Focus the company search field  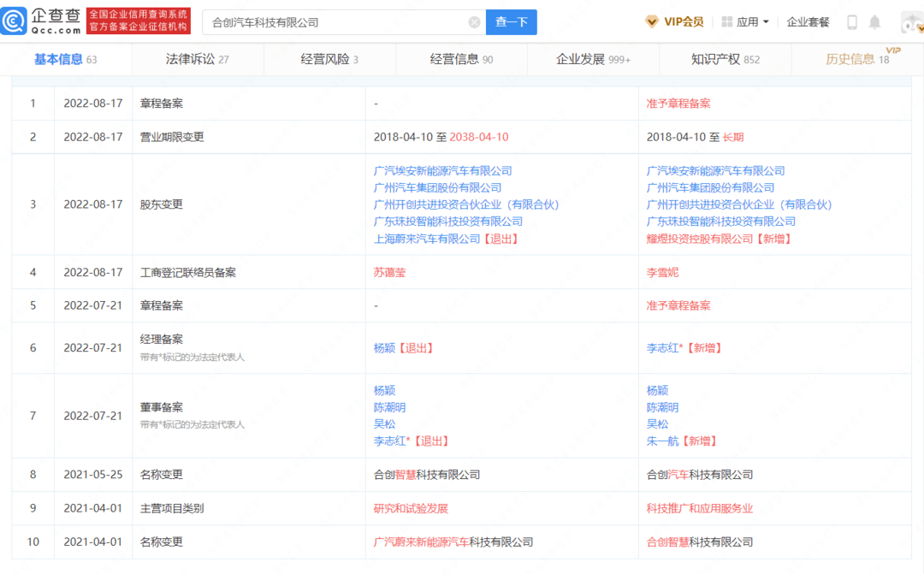(344, 22)
